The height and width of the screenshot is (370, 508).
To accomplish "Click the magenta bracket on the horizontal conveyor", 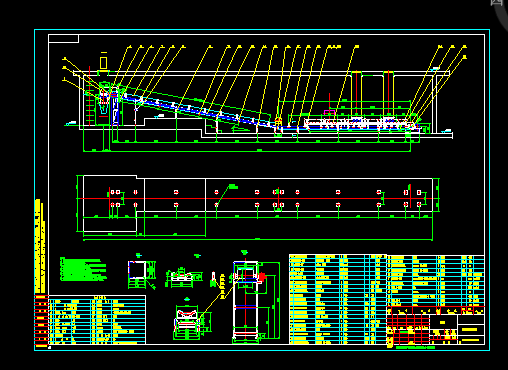I will [329, 112].
